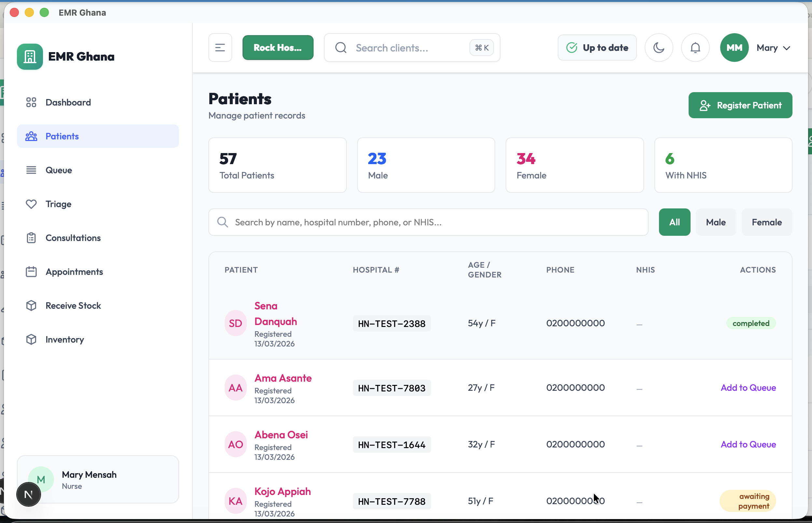Viewport: 812px width, 523px height.
Task: Open the Dashboard section
Action: [x=68, y=102]
